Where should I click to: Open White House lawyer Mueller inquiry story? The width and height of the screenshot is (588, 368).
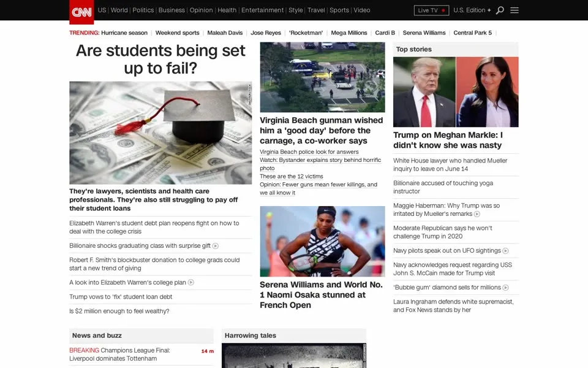point(450,164)
